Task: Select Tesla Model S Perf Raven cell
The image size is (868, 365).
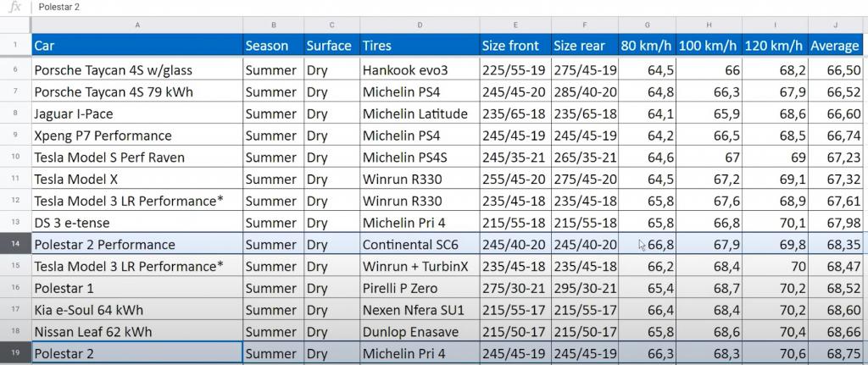Action: [x=137, y=157]
